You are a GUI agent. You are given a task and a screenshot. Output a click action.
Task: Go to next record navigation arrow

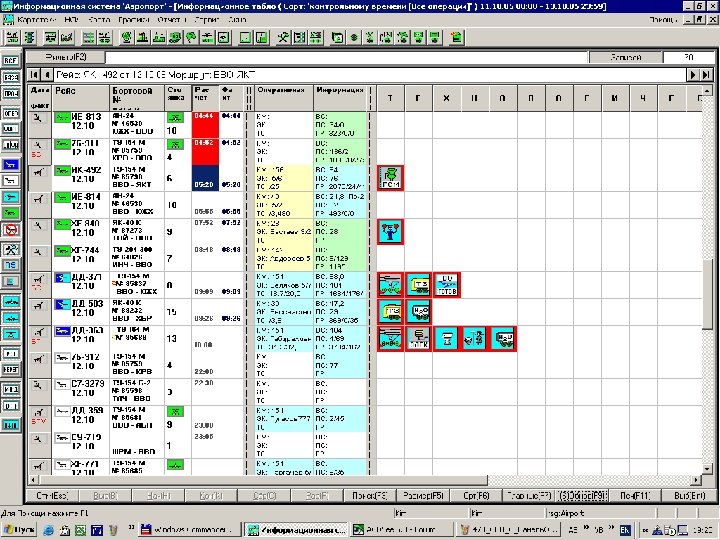[x=692, y=75]
